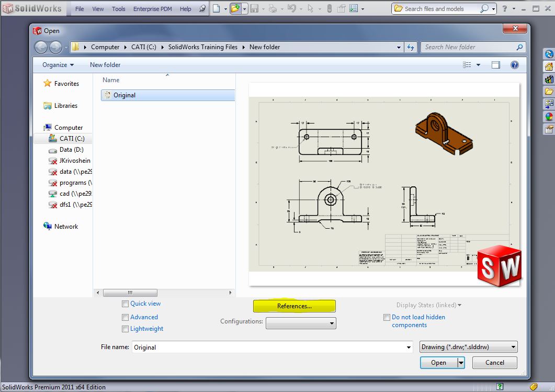Open the File Explorer task pane tab

click(x=549, y=92)
